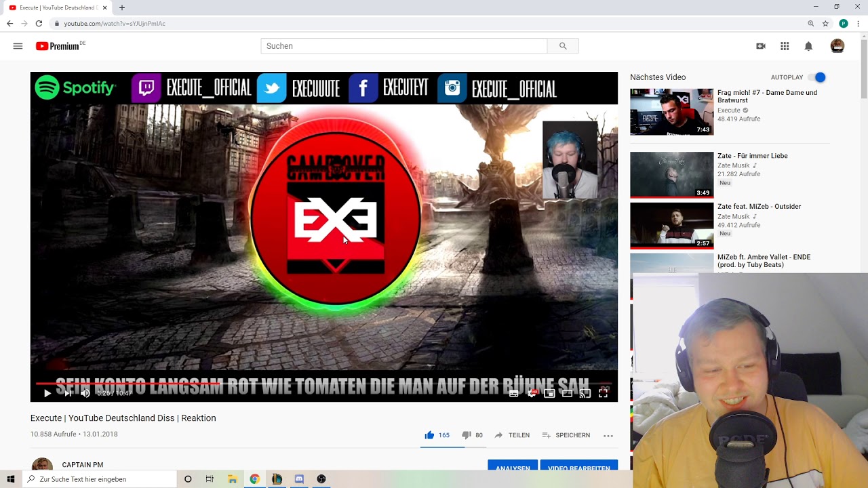The height and width of the screenshot is (488, 868).
Task: Seek on the red video progress bar
Action: [324, 384]
